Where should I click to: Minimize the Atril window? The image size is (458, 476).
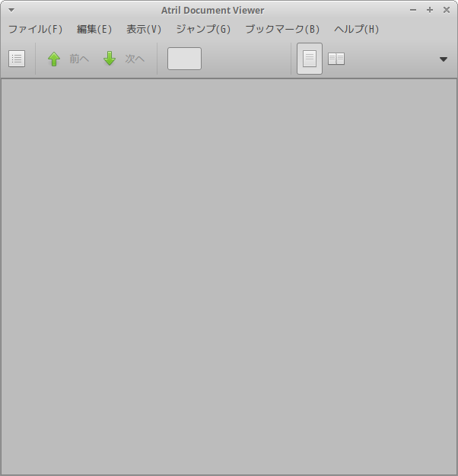click(413, 10)
